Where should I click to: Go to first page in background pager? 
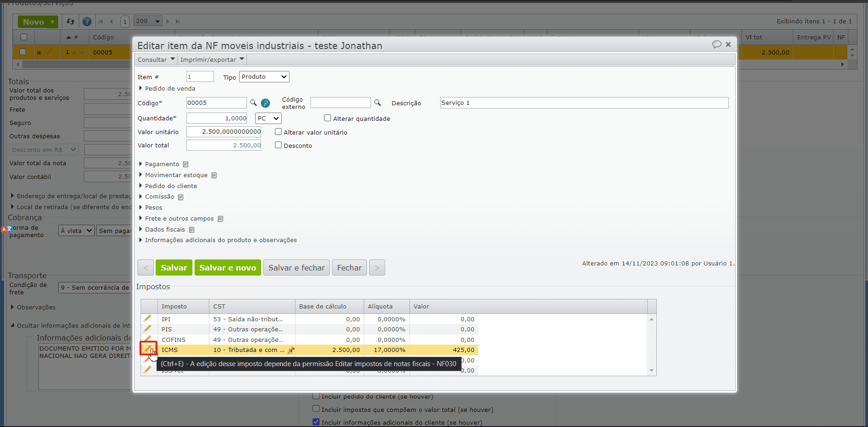click(101, 22)
